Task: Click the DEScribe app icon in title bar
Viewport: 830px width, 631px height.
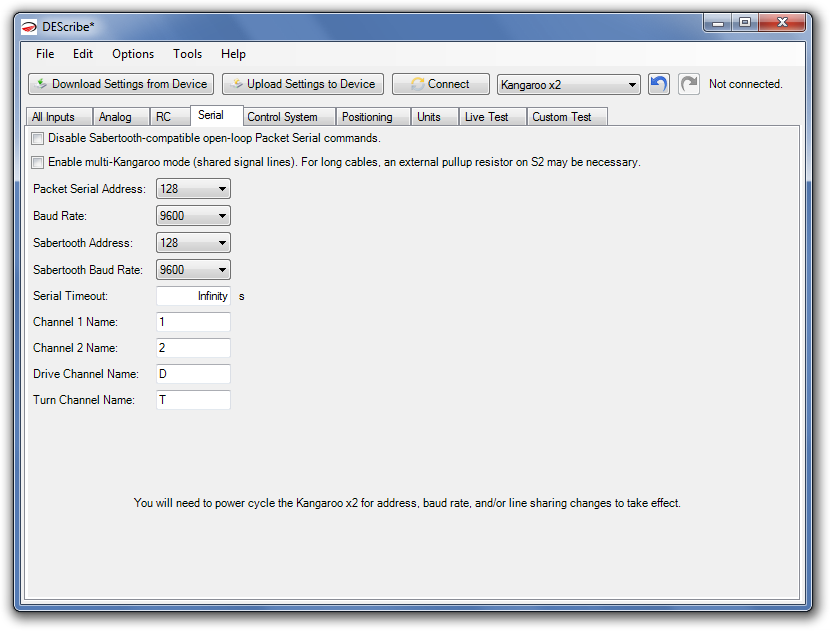Action: point(29,26)
